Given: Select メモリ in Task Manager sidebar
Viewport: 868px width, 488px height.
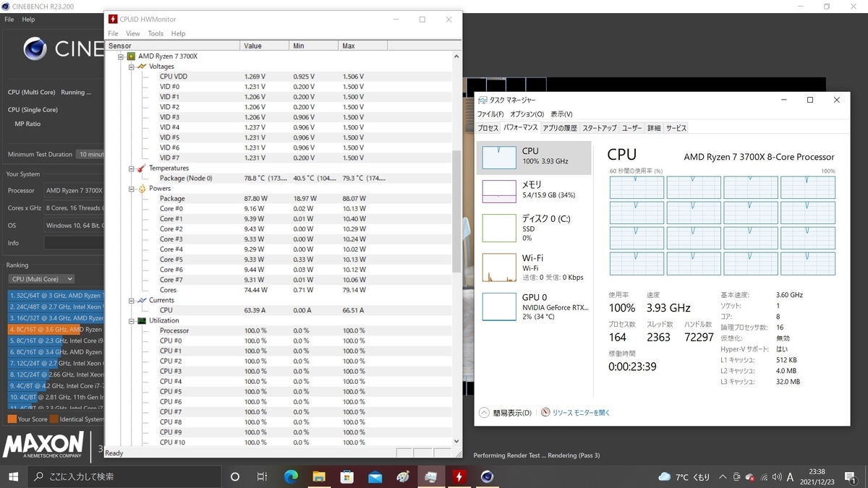Looking at the screenshot, I should click(534, 190).
